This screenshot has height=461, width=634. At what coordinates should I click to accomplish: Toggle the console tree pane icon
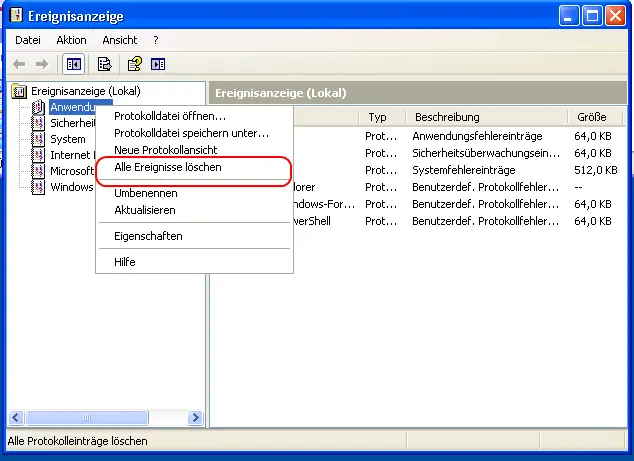pos(74,64)
